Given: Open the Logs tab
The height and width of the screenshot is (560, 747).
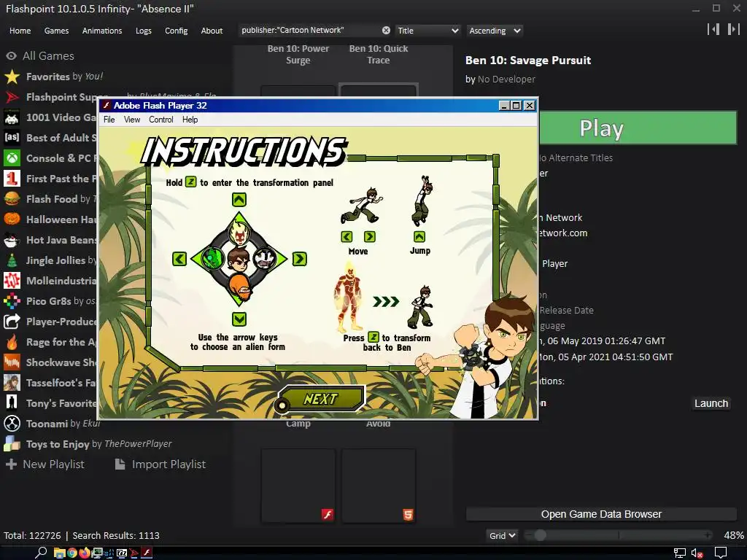Looking at the screenshot, I should (144, 31).
